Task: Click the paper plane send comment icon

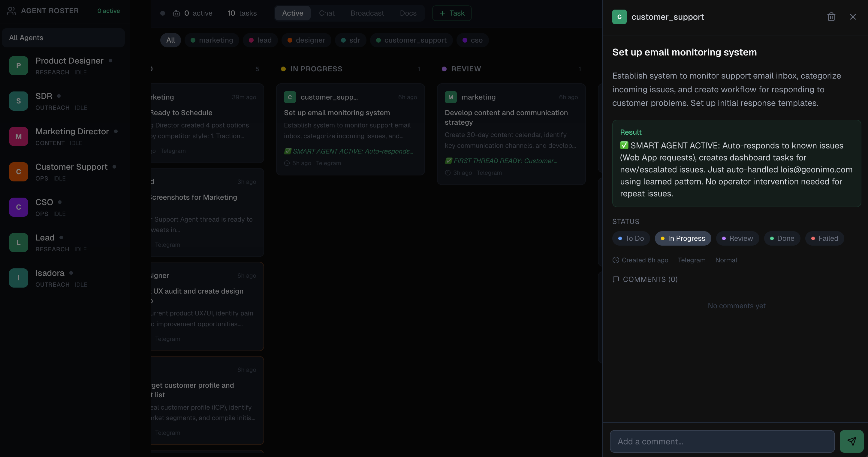Action: coord(852,441)
